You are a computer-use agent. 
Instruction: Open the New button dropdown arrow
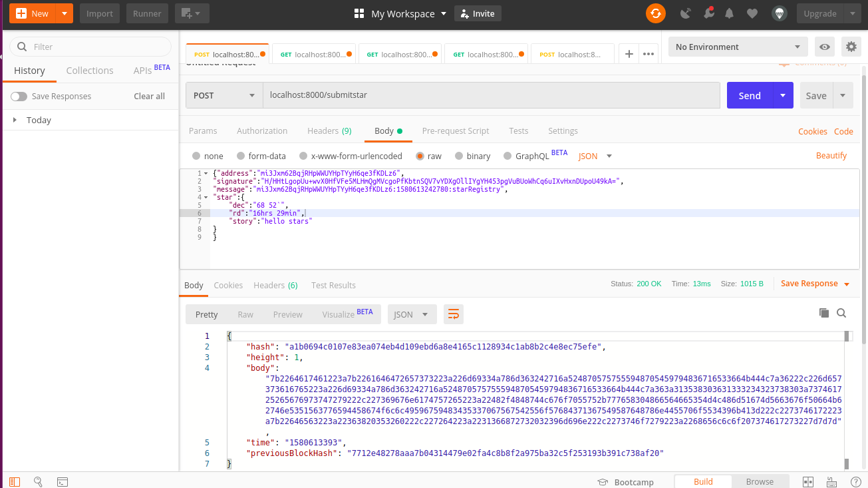click(x=64, y=13)
